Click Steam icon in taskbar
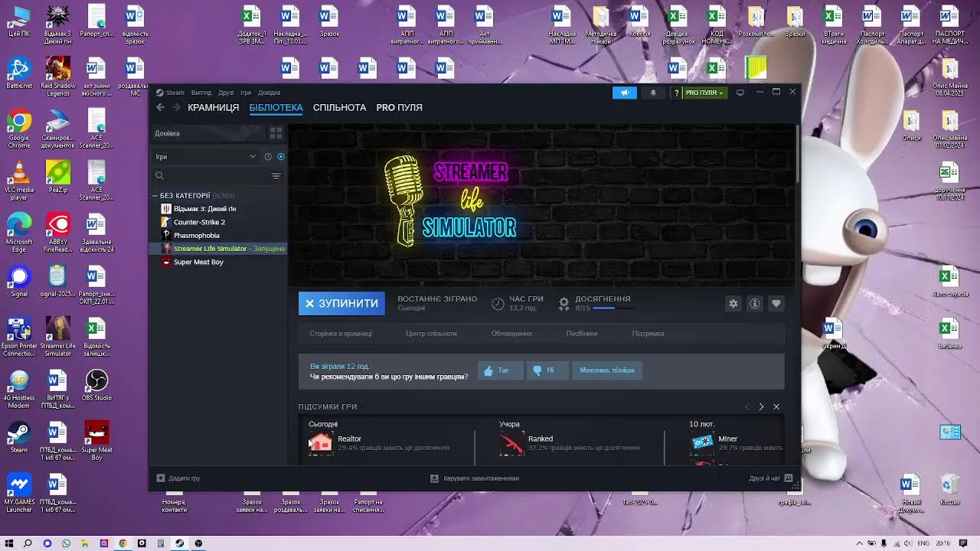Screen dimensions: 980x551 179,543
